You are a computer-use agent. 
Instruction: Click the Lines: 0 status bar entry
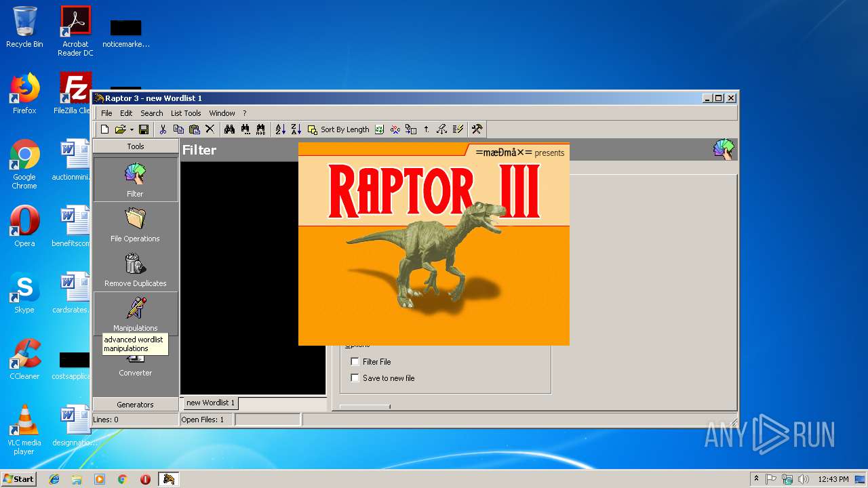click(x=135, y=420)
